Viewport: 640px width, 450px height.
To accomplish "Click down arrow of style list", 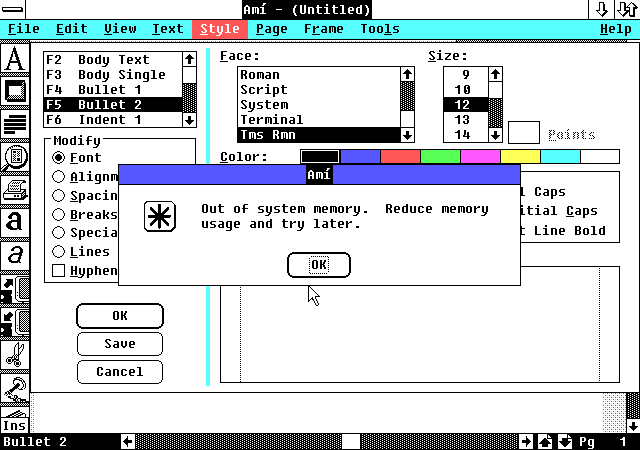I will click(x=189, y=120).
